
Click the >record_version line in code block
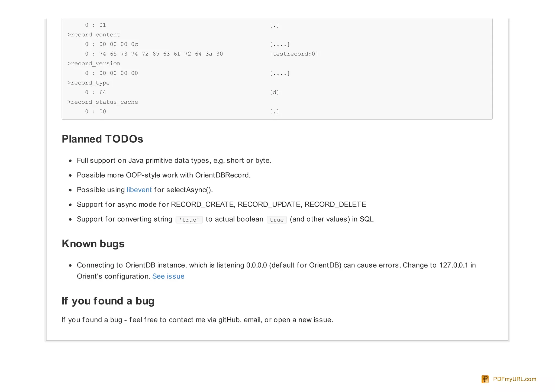tap(94, 63)
